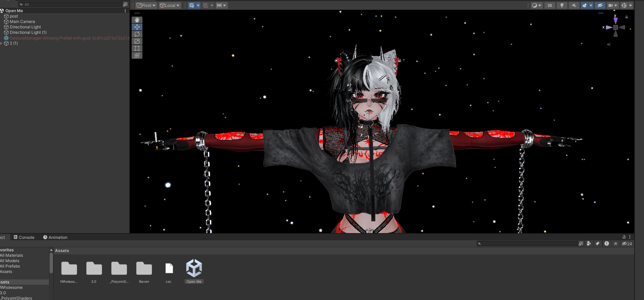The width and height of the screenshot is (644, 300).
Task: Toggle hidden packages visibility count
Action: click(x=627, y=244)
